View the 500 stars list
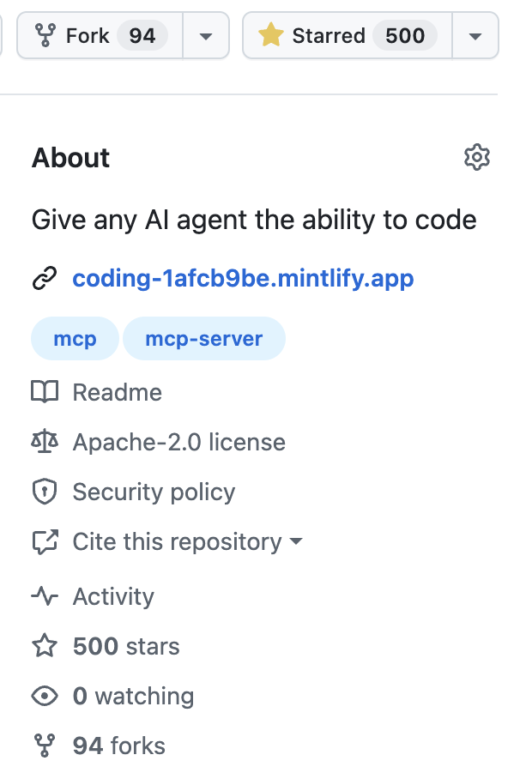The width and height of the screenshot is (532, 779). (125, 646)
